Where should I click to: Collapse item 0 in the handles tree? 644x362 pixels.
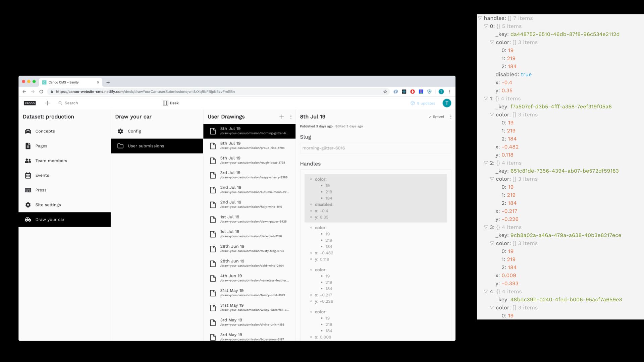(486, 26)
